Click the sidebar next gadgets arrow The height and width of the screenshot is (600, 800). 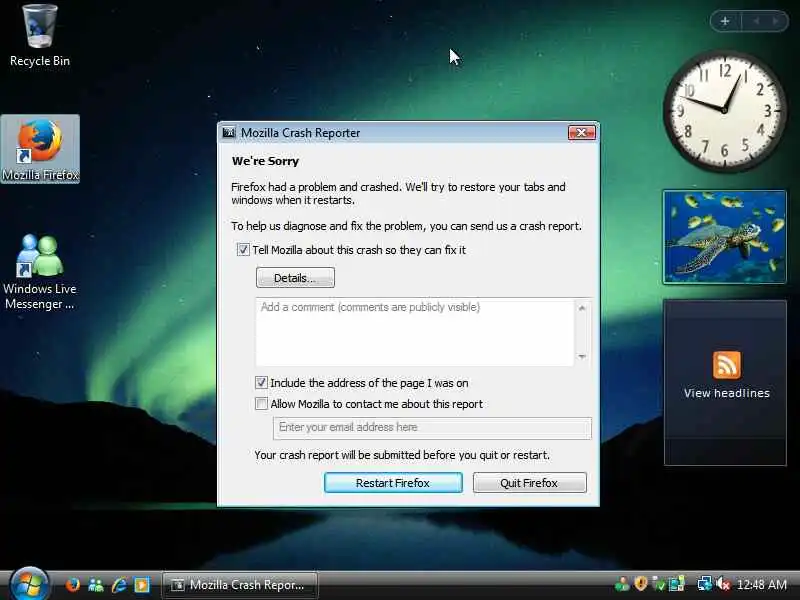(x=776, y=21)
